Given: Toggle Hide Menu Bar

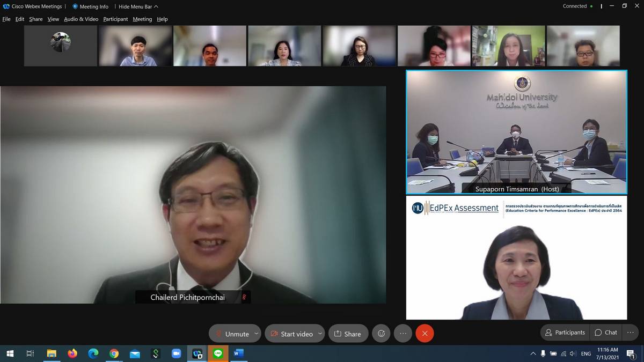Looking at the screenshot, I should point(138,6).
